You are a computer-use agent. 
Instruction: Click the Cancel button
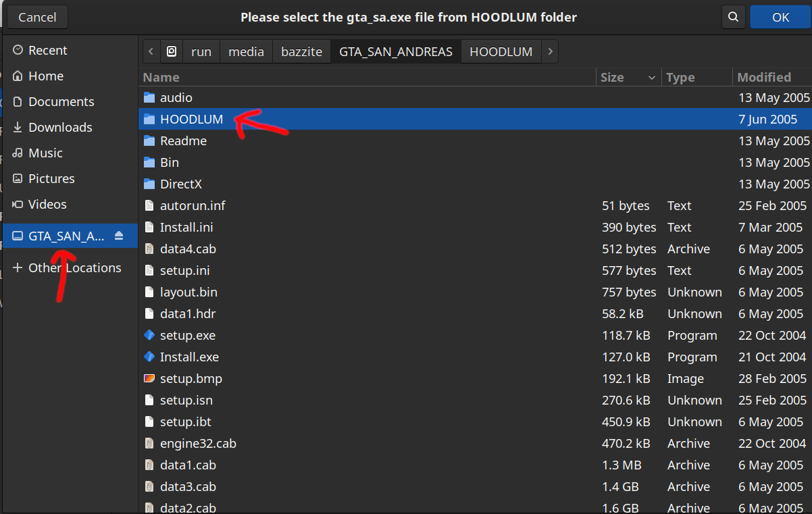pyautogui.click(x=37, y=17)
